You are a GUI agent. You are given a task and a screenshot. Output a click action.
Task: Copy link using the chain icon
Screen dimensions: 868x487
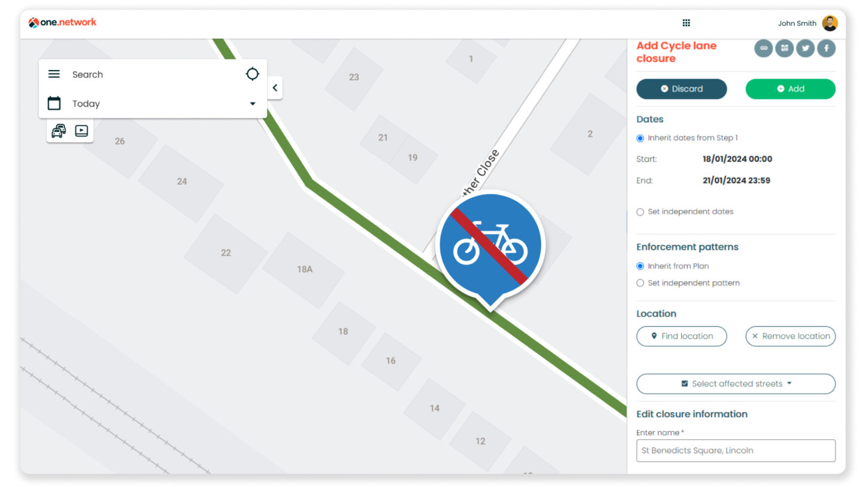[x=763, y=48]
